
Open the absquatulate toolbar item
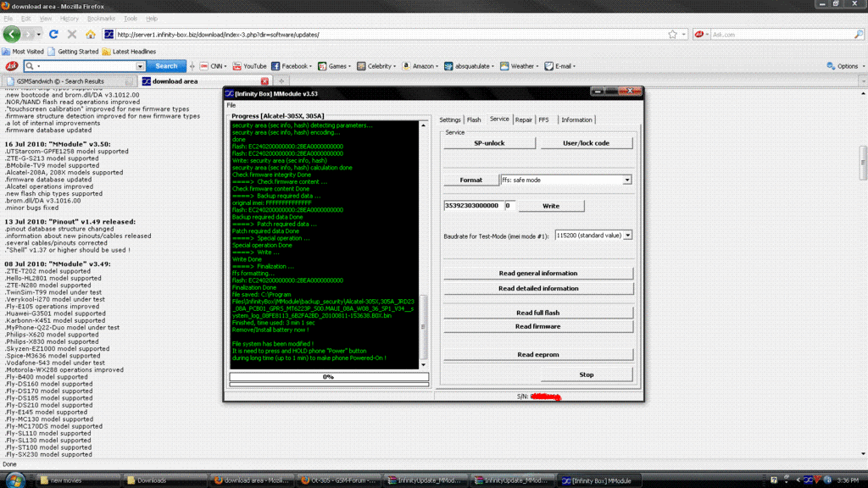click(470, 66)
